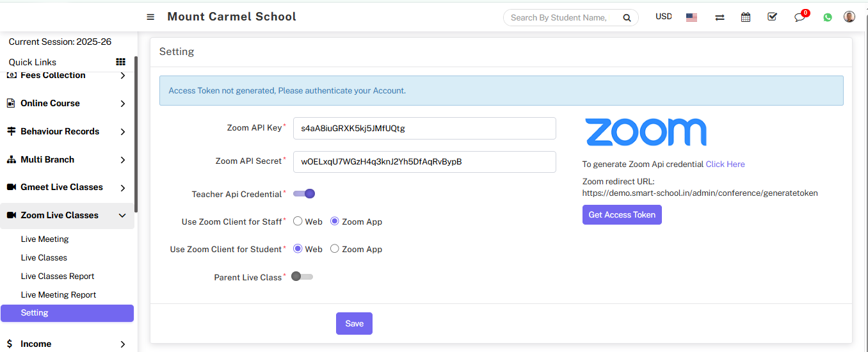Disable the Teacher Api Credential toggle

(x=304, y=194)
